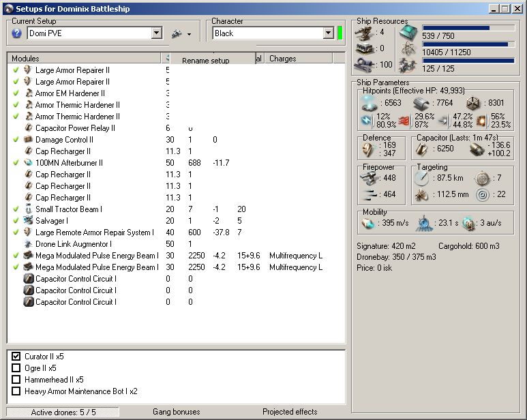Click the Active drones 5 / 5 button
This screenshot has width=527, height=420.
click(63, 412)
